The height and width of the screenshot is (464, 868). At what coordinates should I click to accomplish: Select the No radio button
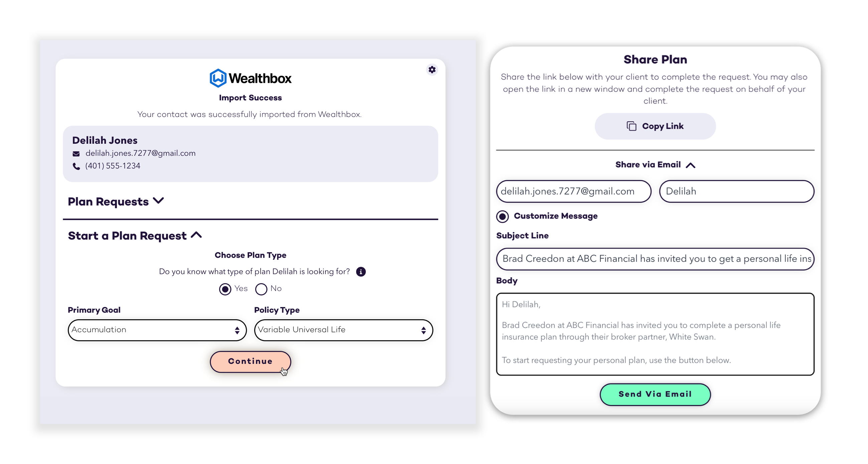click(x=261, y=288)
